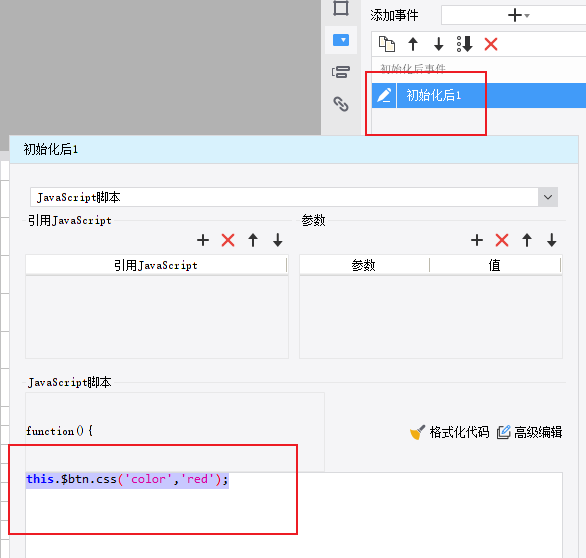Remove the selected referenced JavaScript entry
The width and height of the screenshot is (586, 558).
228,240
